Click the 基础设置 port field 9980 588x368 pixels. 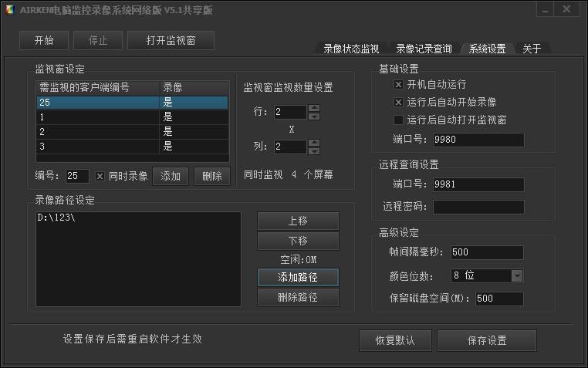(x=478, y=140)
